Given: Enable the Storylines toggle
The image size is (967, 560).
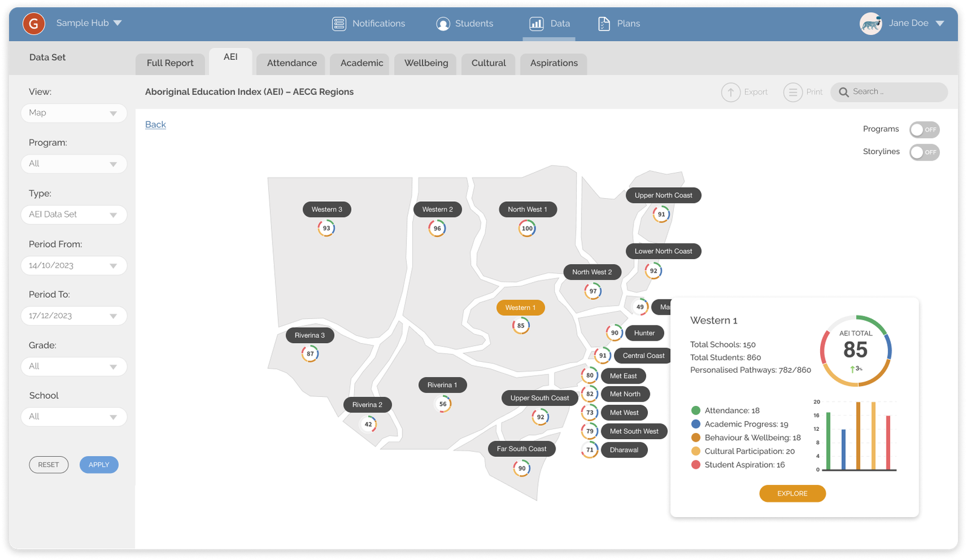Looking at the screenshot, I should pyautogui.click(x=924, y=152).
